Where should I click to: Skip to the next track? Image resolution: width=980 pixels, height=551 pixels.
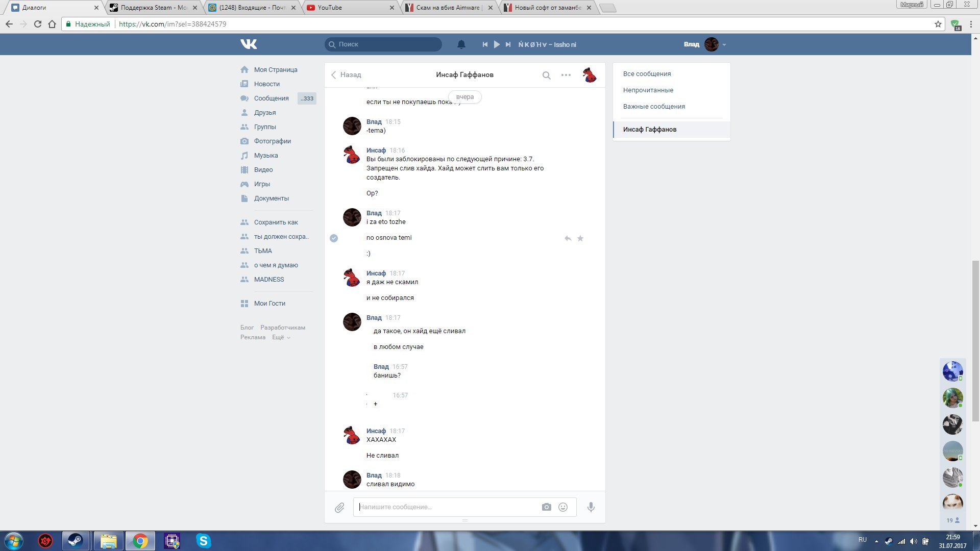tap(508, 44)
